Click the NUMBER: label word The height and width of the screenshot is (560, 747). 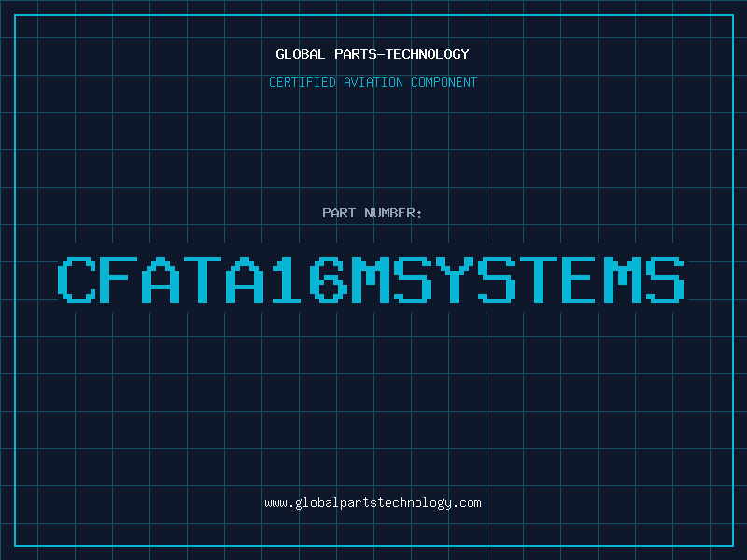point(393,213)
